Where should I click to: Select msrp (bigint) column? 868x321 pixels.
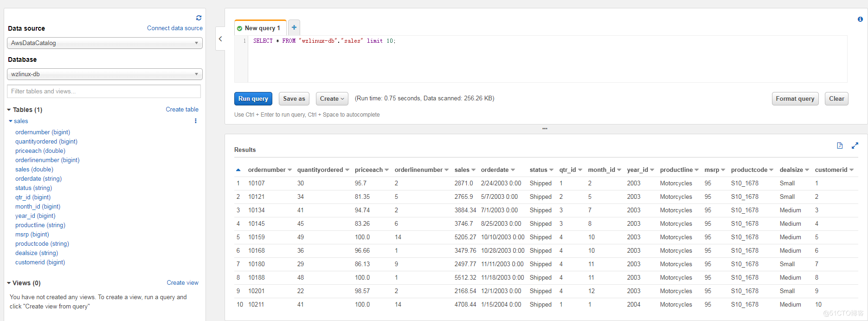(x=32, y=234)
